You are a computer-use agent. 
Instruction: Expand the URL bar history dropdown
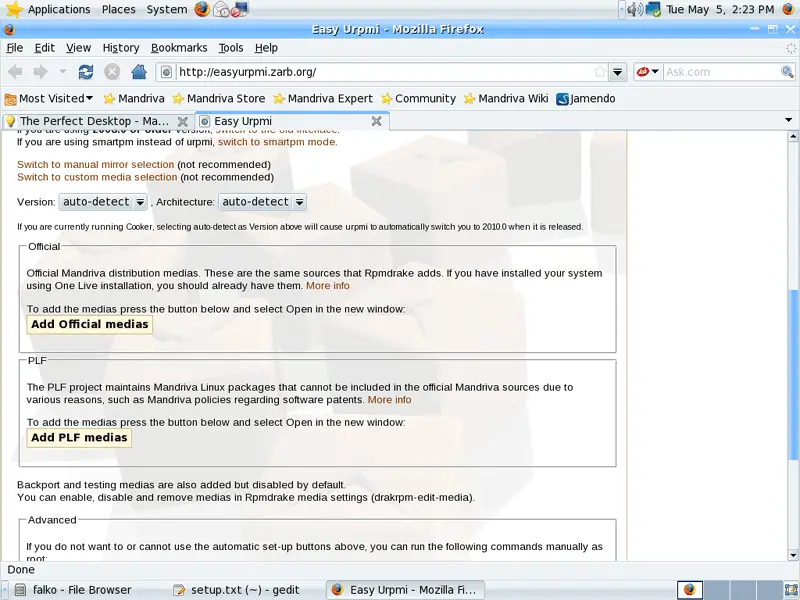[618, 72]
